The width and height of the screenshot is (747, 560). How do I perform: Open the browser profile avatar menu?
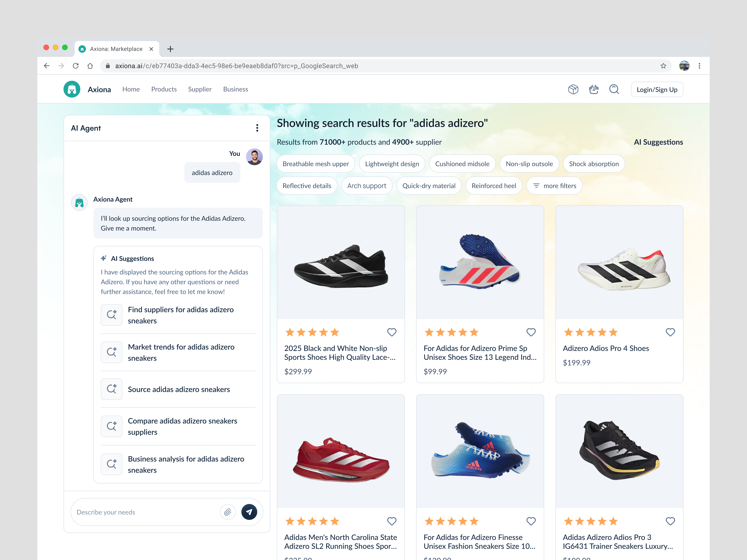tap(685, 66)
